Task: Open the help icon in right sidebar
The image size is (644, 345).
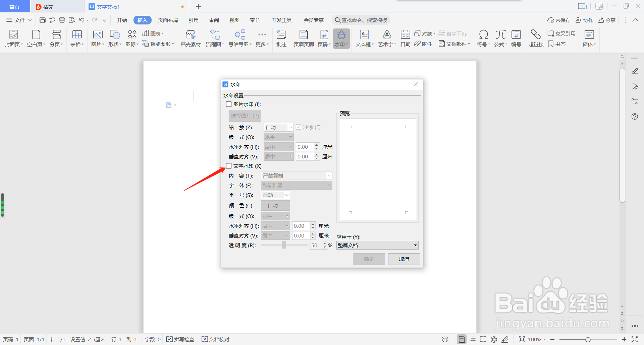Action: click(635, 117)
